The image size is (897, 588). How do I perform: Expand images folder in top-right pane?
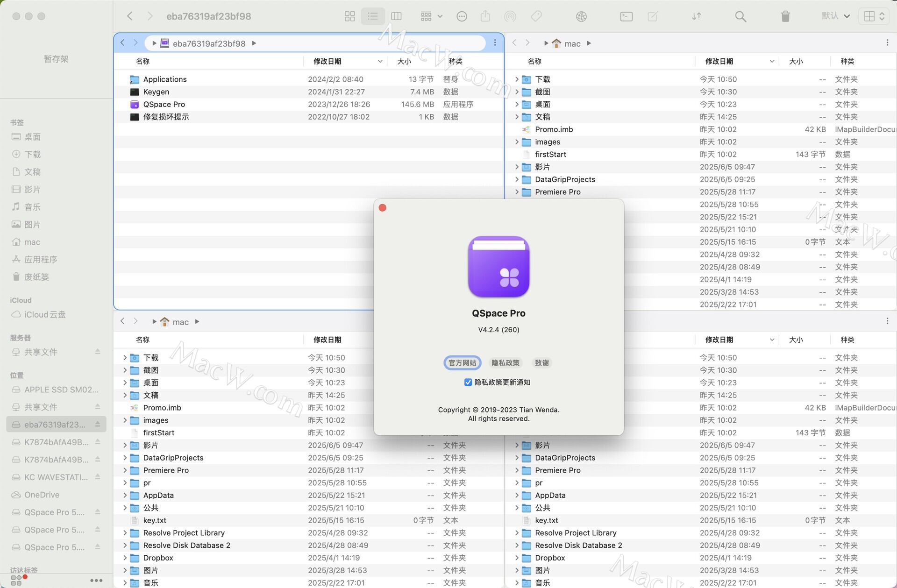[x=517, y=142]
